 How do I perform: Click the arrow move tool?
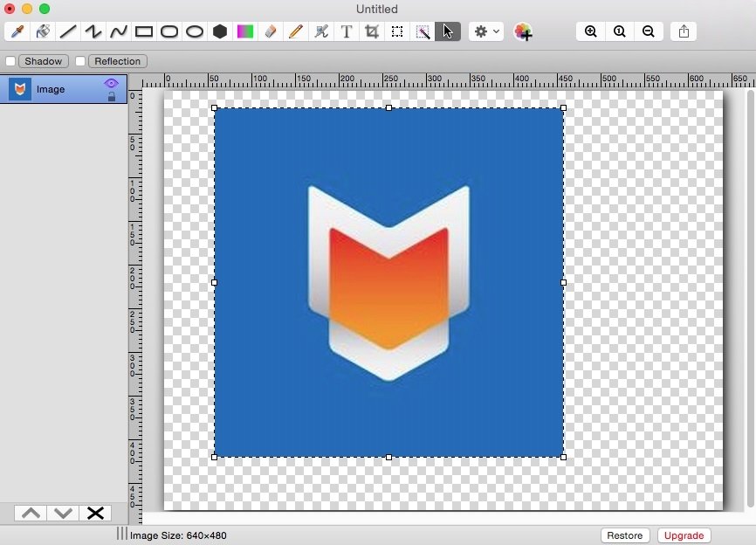(448, 31)
